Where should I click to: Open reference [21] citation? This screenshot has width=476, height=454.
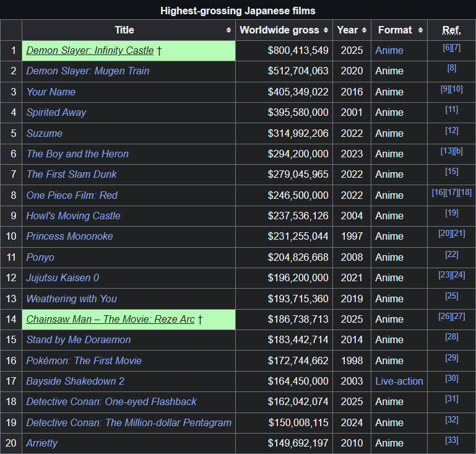coord(459,234)
